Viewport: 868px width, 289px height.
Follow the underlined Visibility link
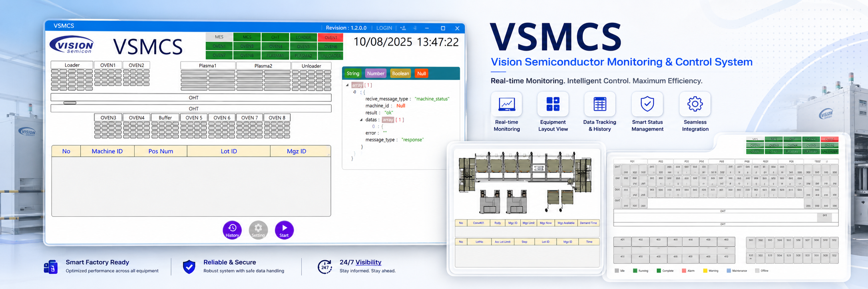[x=368, y=262]
